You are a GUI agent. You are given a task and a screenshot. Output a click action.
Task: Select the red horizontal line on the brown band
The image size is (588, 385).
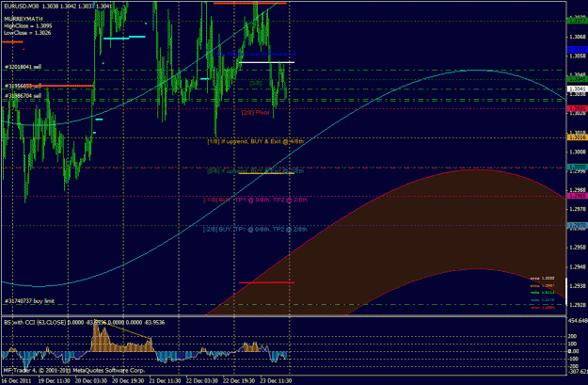(266, 282)
